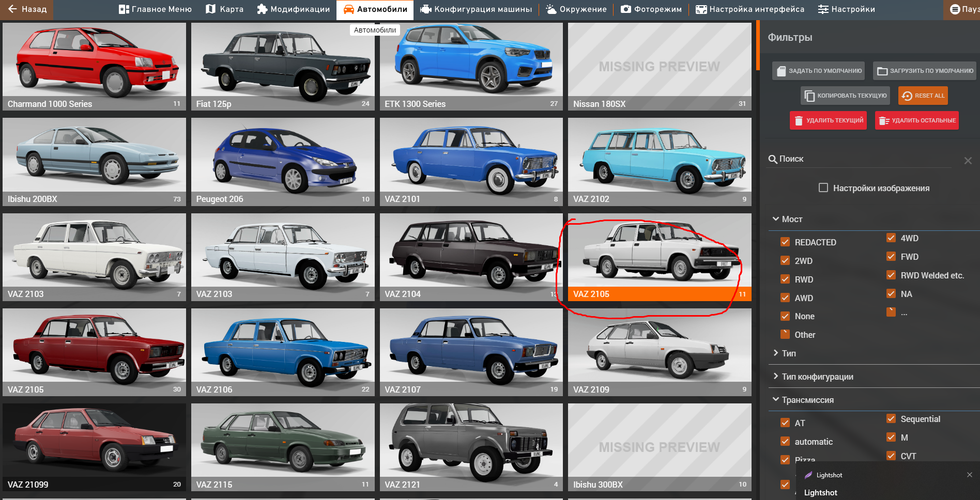The image size is (980, 500).
Task: Clear the search with the X icon
Action: coord(968,161)
